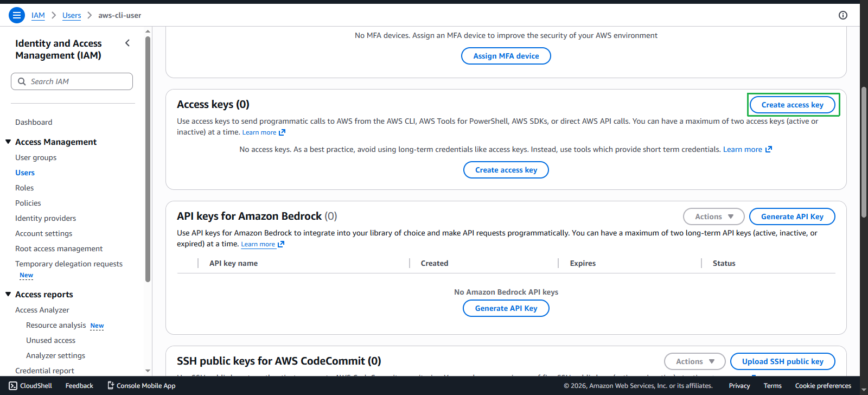Open the hamburger navigation menu
The width and height of the screenshot is (868, 395).
17,15
